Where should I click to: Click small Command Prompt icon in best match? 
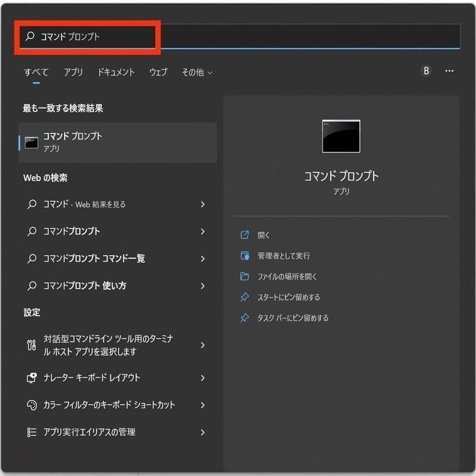pyautogui.click(x=31, y=143)
